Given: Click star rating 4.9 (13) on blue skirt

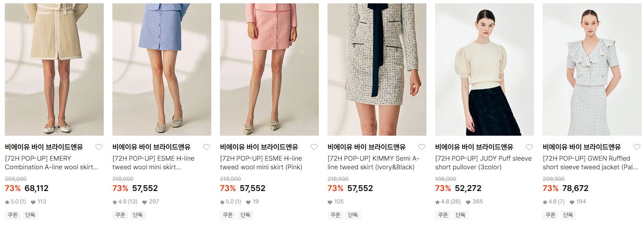Looking at the screenshot, I should (x=125, y=202).
